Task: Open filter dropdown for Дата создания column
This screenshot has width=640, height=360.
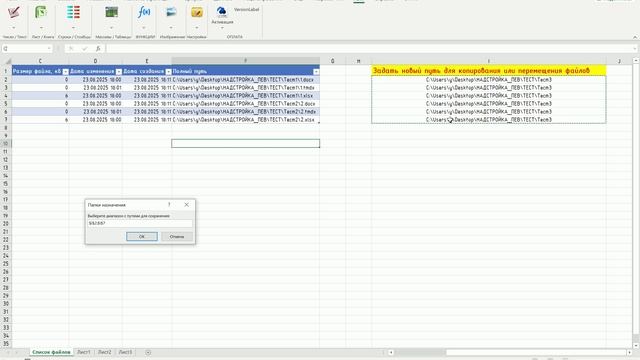Action: [168, 71]
